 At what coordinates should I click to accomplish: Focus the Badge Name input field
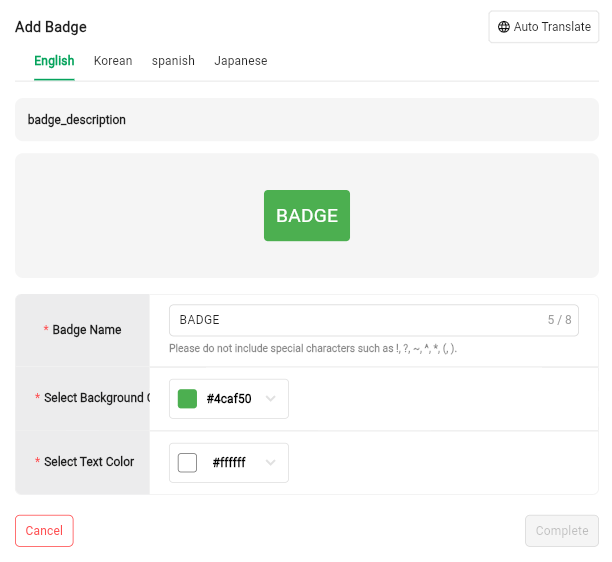pos(374,320)
